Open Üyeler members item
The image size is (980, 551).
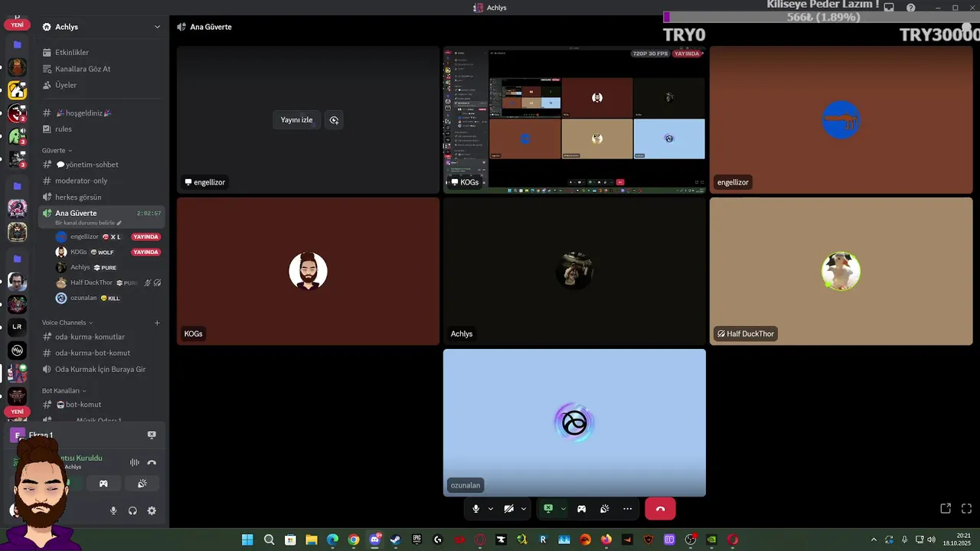coord(102,85)
